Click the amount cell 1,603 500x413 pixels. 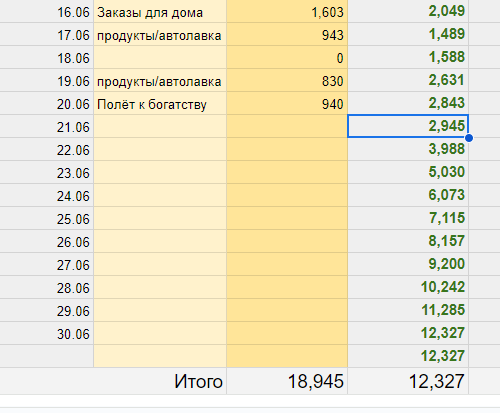[x=287, y=12]
